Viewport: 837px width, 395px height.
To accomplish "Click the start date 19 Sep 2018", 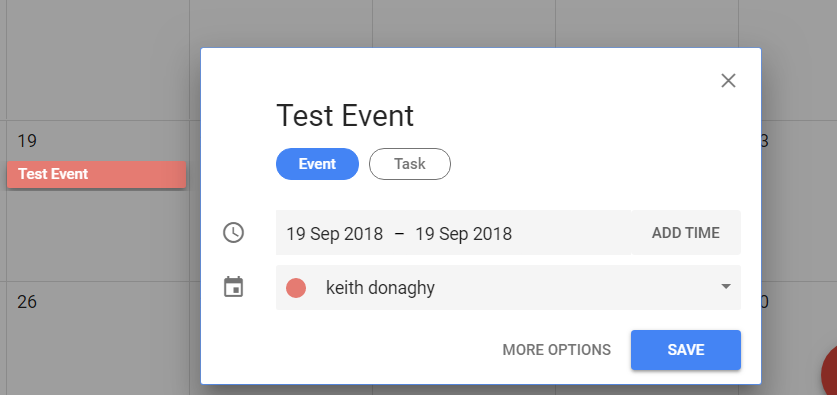I will coord(334,234).
